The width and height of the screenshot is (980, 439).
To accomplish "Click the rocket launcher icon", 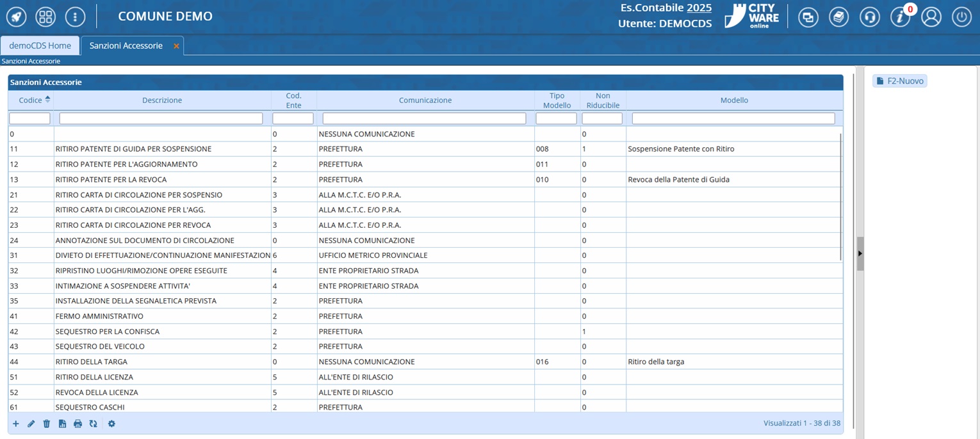I will tap(16, 17).
